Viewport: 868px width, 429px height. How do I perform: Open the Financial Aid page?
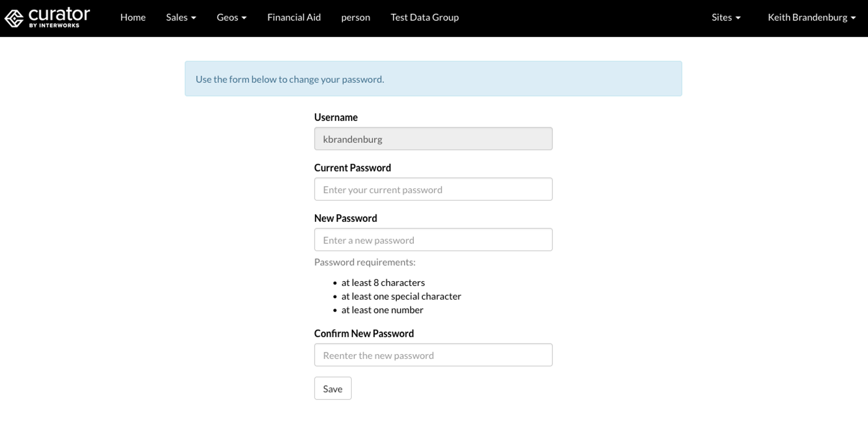coord(294,17)
